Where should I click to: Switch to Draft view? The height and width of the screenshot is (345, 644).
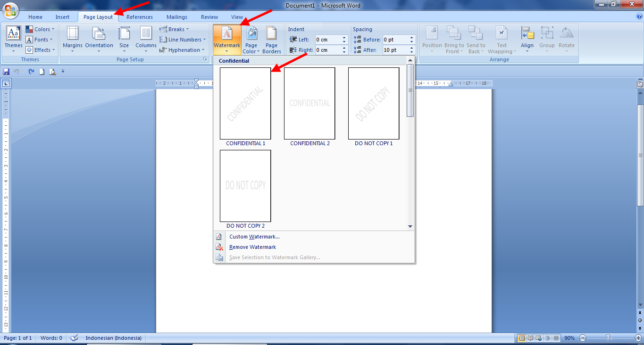557,338
